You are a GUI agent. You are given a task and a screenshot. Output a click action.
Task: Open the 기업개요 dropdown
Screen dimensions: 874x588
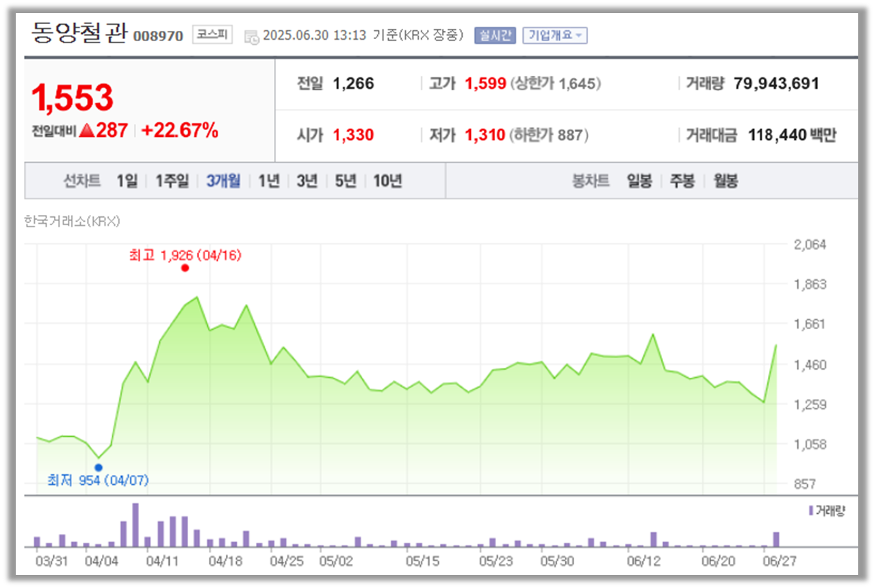[x=555, y=36]
